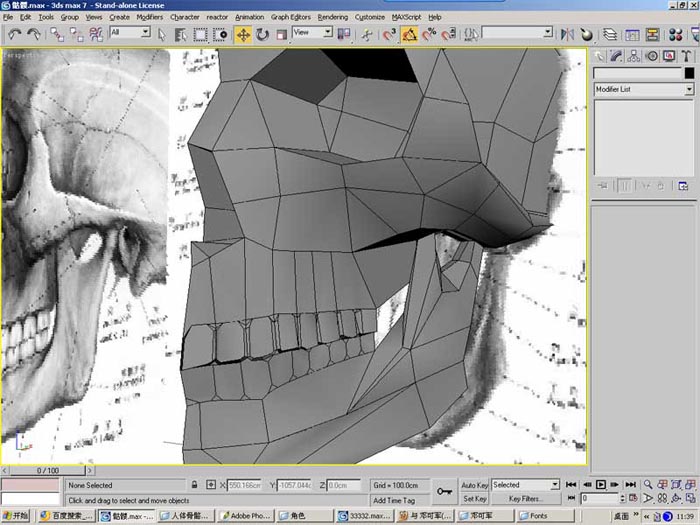Toggle Window/Crossing selection icon
Screen dimensions: 700x525
pos(220,34)
